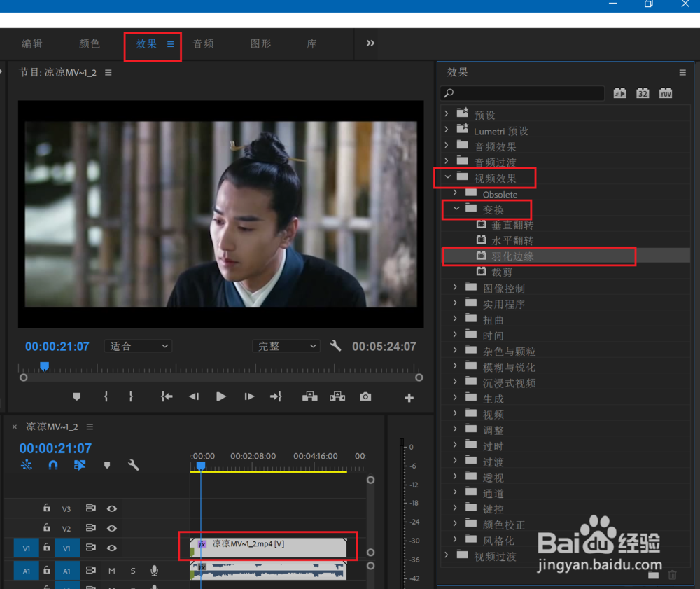Select the 垂直翻转 effect
Image resolution: width=700 pixels, height=589 pixels.
pos(512,225)
